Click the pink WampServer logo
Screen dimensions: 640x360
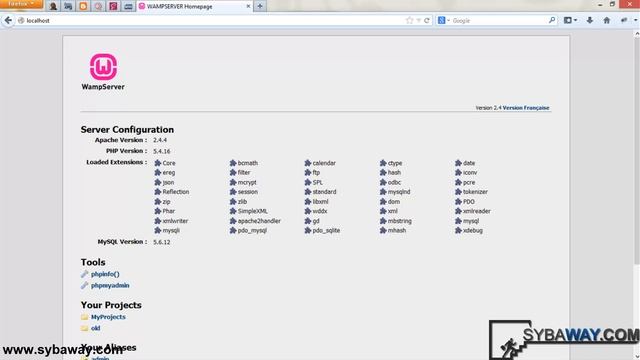tap(103, 67)
